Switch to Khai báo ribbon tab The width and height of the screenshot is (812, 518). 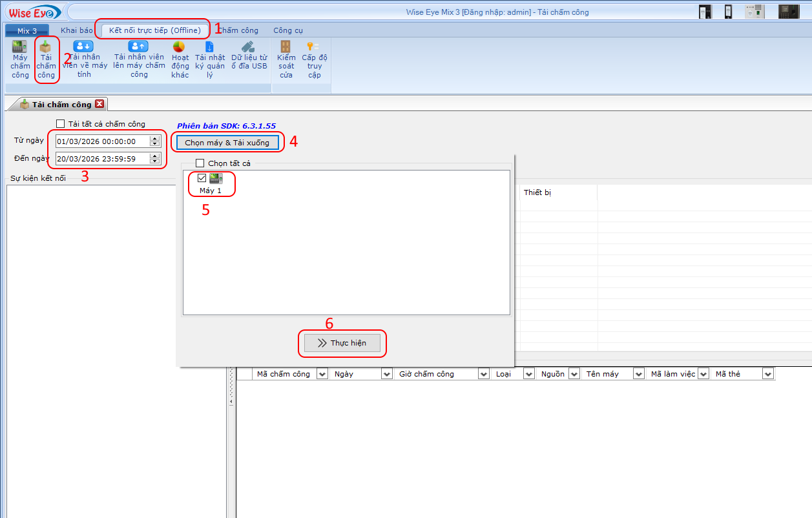76,30
